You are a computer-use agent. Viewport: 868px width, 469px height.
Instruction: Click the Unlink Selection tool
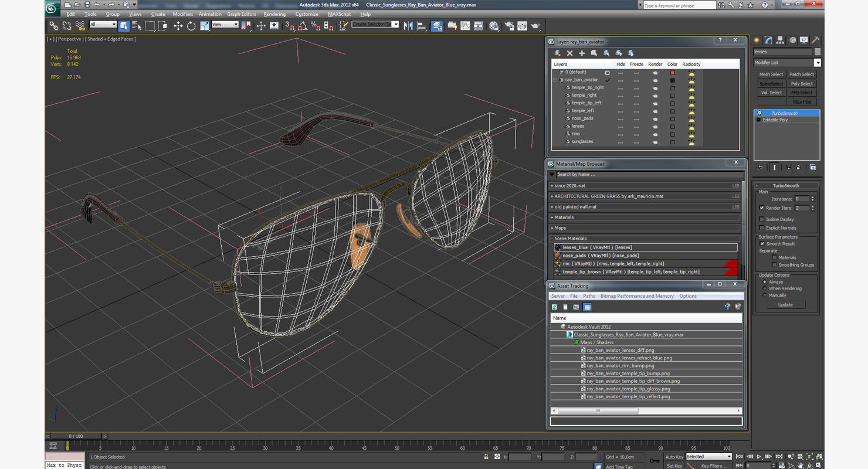(67, 26)
